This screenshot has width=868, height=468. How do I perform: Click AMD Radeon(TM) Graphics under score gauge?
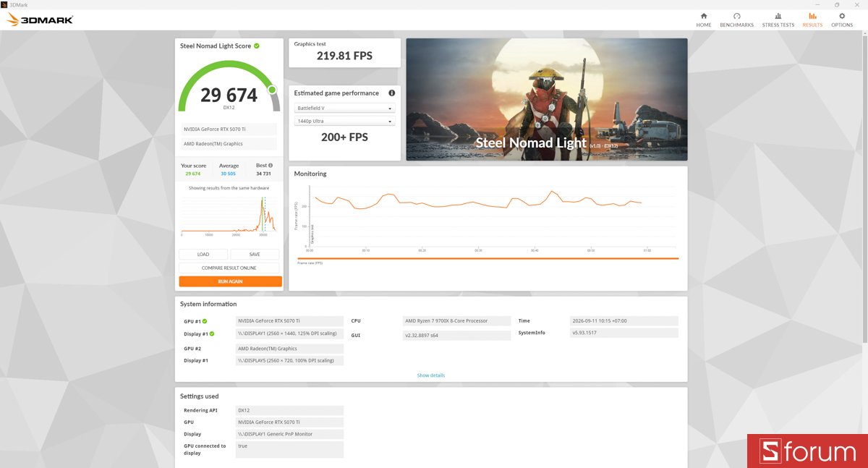229,144
